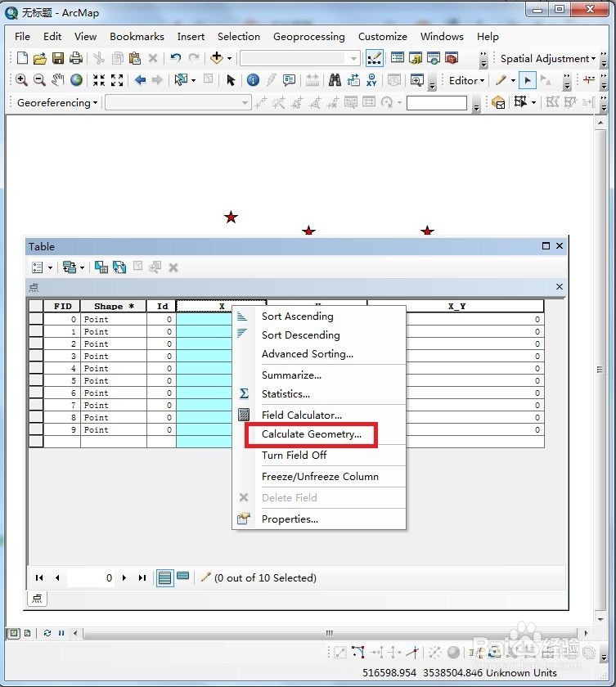Image resolution: width=616 pixels, height=687 pixels.
Task: Open a map document with the folder icon
Action: tap(39, 58)
